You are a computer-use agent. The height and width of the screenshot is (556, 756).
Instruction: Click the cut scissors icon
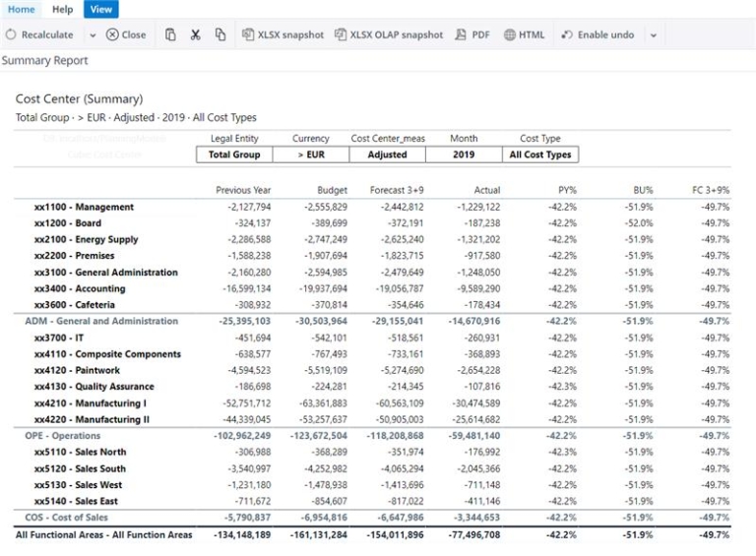(195, 34)
